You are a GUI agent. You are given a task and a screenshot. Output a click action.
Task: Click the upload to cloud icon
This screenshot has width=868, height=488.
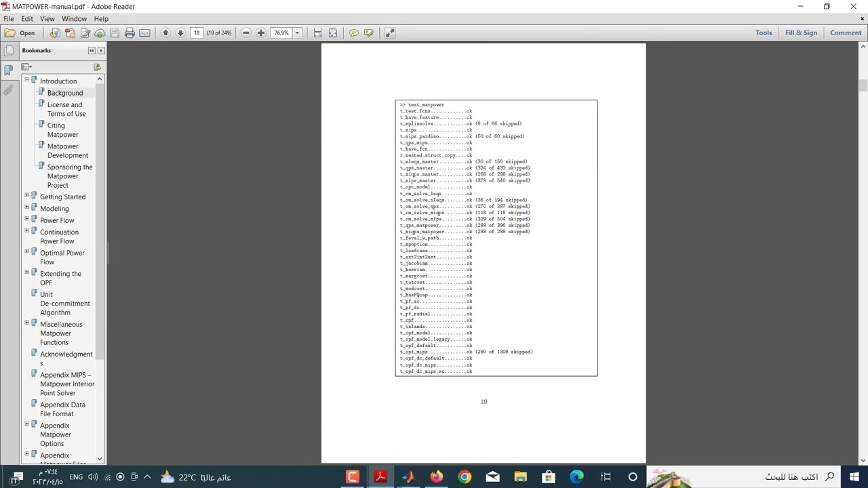click(100, 33)
